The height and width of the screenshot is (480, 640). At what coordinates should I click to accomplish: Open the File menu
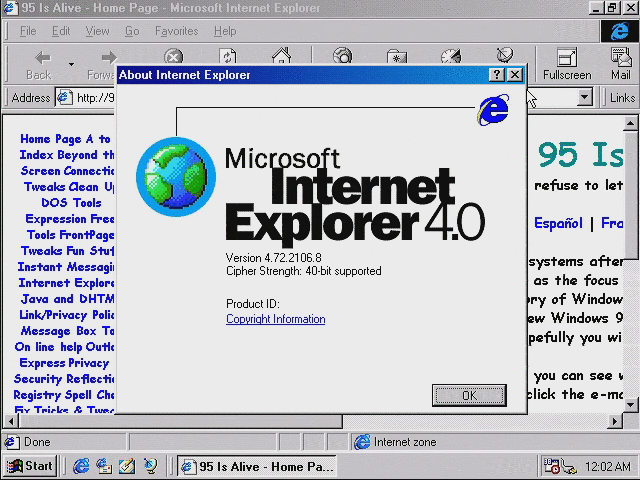coord(28,31)
